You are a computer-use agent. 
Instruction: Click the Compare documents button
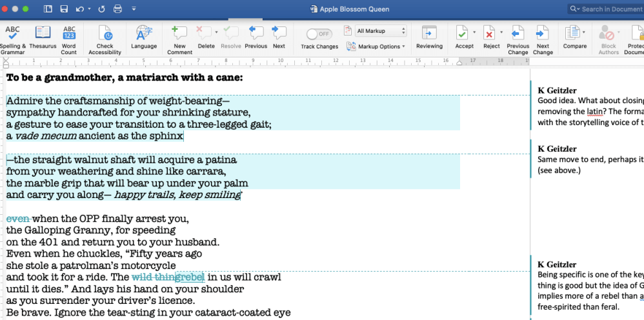[574, 39]
